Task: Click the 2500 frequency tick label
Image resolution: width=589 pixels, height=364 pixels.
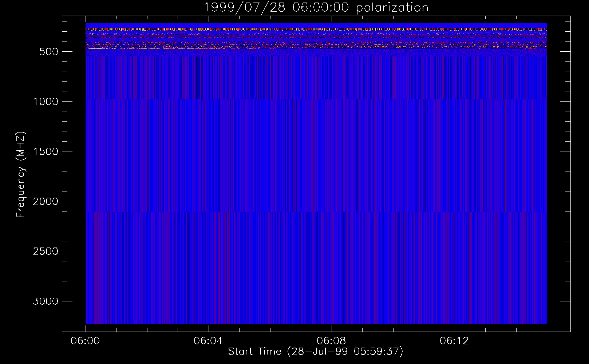Action: [46, 251]
